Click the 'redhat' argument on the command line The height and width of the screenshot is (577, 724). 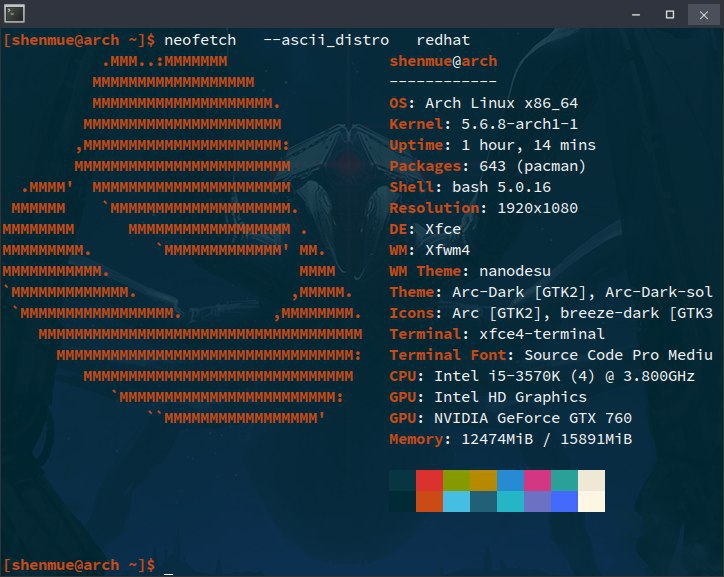pyautogui.click(x=443, y=40)
